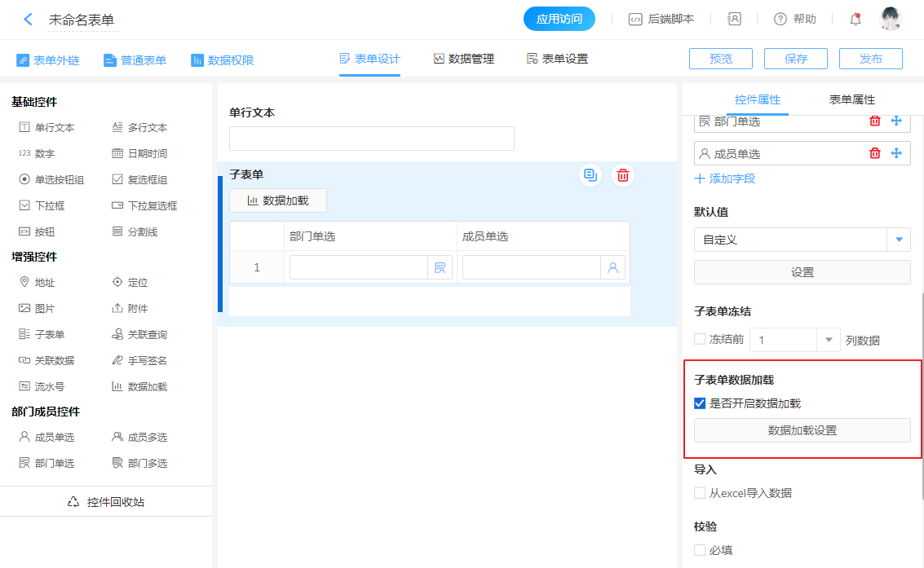Click the 添加字段 link

click(725, 178)
